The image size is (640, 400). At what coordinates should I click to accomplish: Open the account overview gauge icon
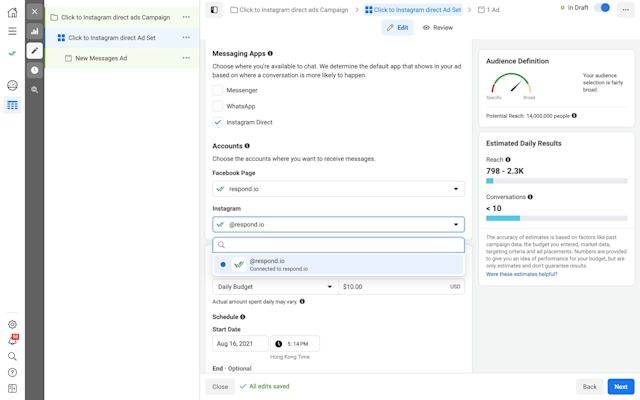(12, 85)
